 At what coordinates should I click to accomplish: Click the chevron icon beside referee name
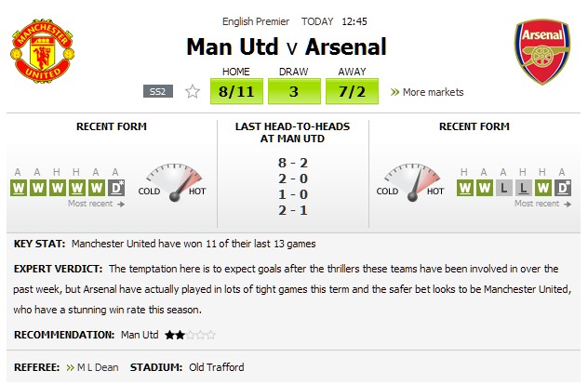pos(70,367)
